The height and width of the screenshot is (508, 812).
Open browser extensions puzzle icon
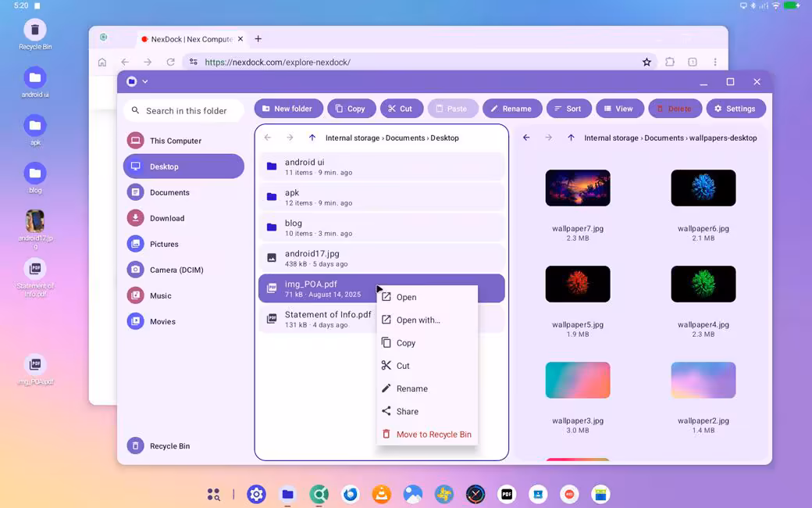[x=670, y=63]
